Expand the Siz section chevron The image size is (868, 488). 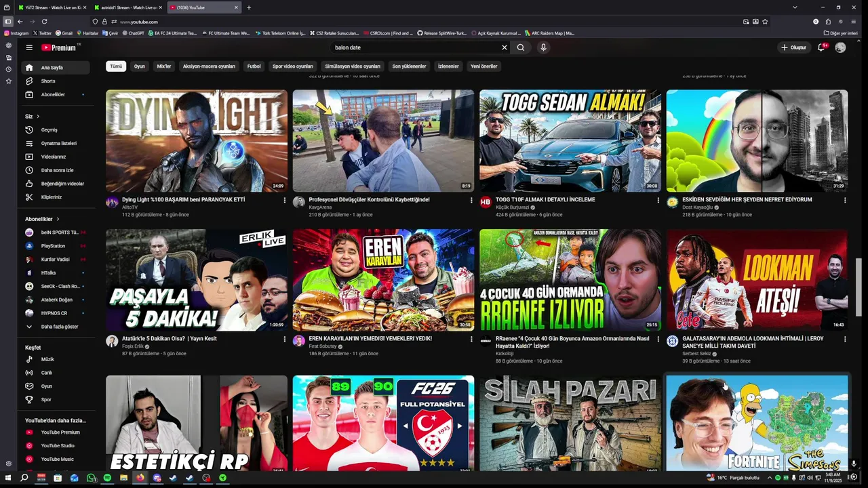coord(38,117)
